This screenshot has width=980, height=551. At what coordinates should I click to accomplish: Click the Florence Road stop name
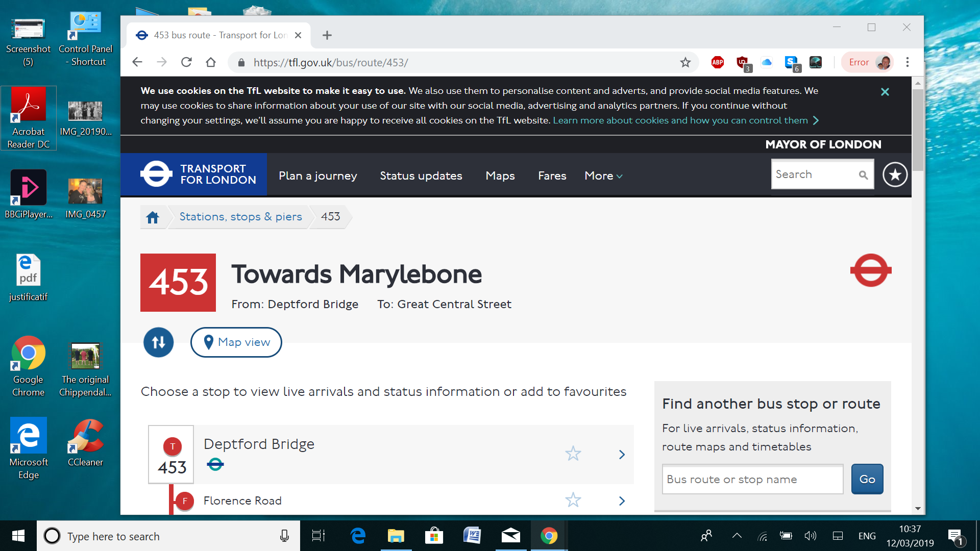[x=242, y=501]
